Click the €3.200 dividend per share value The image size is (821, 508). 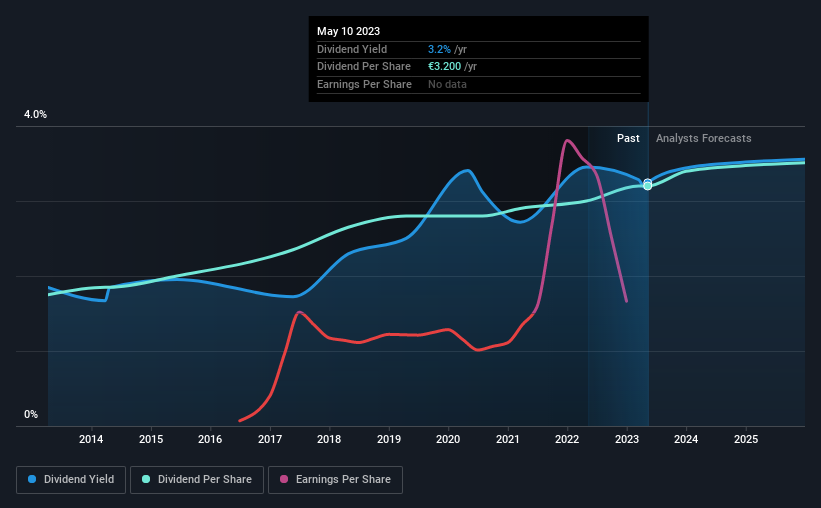pos(444,67)
